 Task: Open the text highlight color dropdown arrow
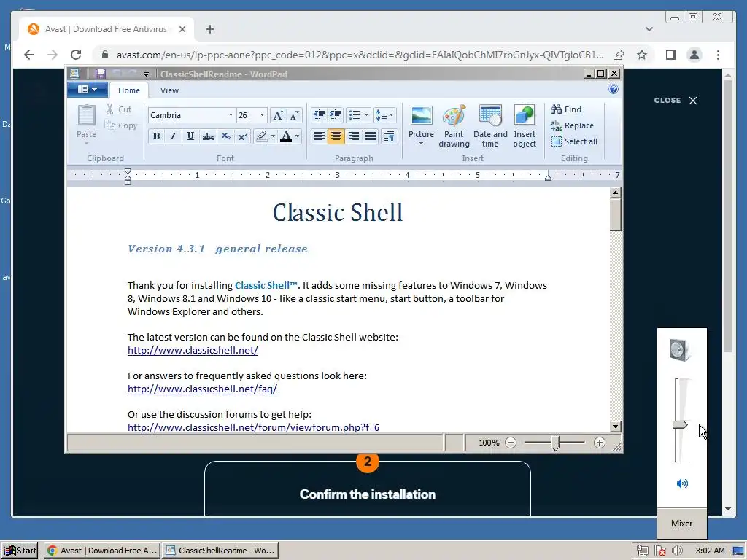[273, 136]
